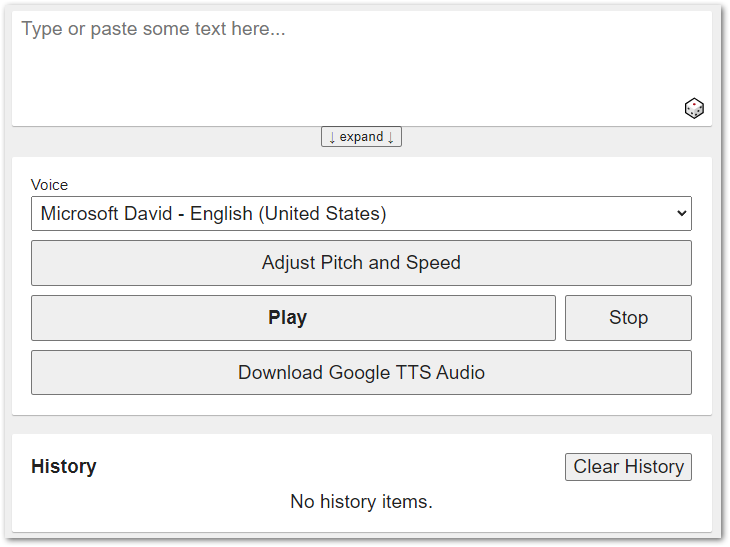Expand the text input area
The image size is (730, 547).
click(361, 137)
